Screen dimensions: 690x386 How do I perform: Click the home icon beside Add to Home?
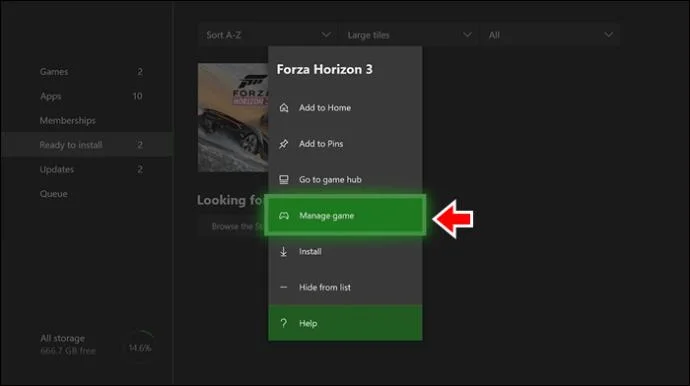click(x=284, y=108)
